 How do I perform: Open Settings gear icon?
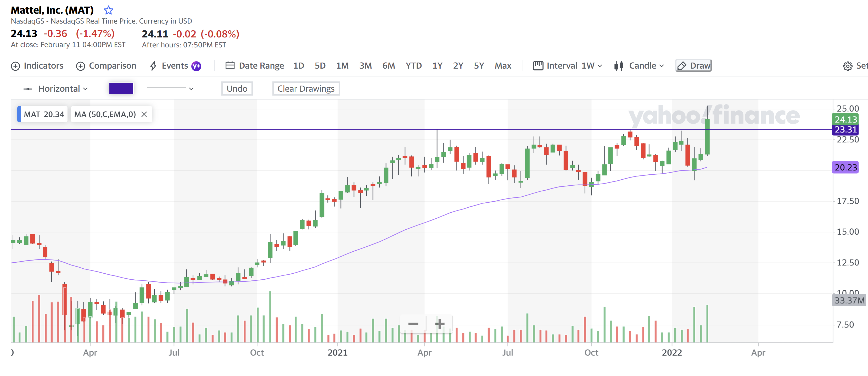click(x=848, y=66)
